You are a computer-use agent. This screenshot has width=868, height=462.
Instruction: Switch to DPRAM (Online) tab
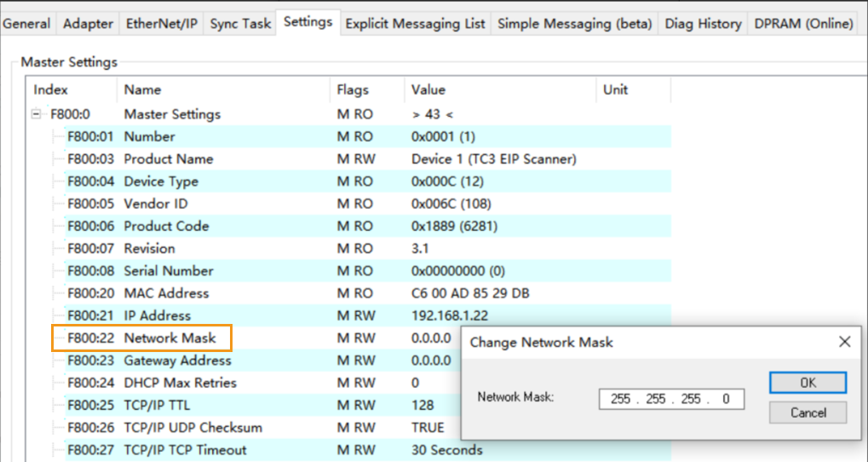point(803,24)
